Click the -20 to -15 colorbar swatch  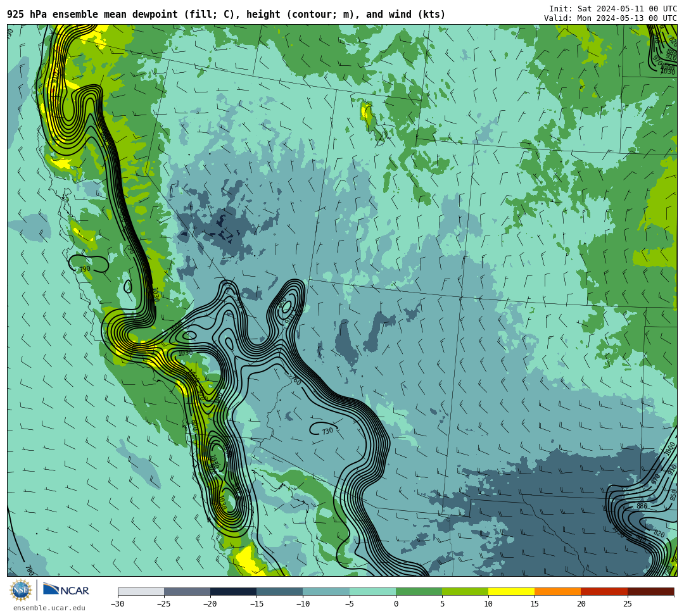[233, 591]
